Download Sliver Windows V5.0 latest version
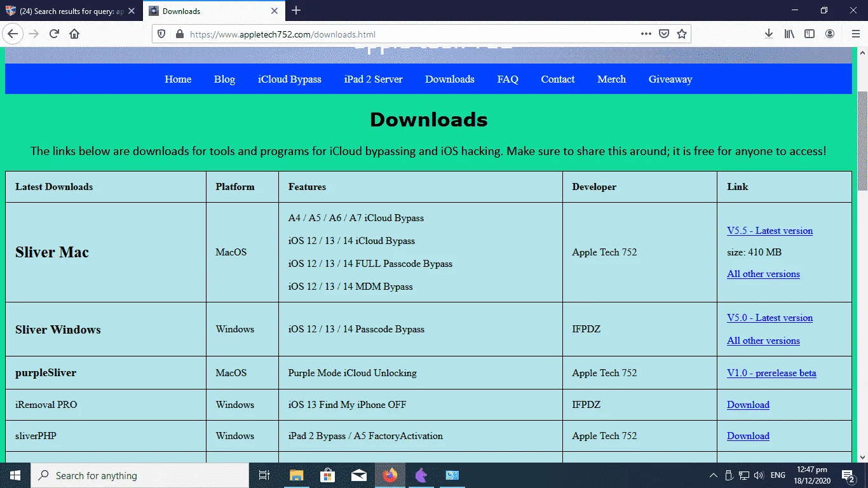This screenshot has height=488, width=868. (770, 318)
